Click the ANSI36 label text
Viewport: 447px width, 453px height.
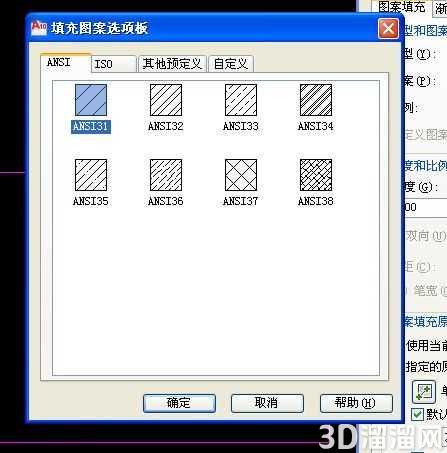166,201
